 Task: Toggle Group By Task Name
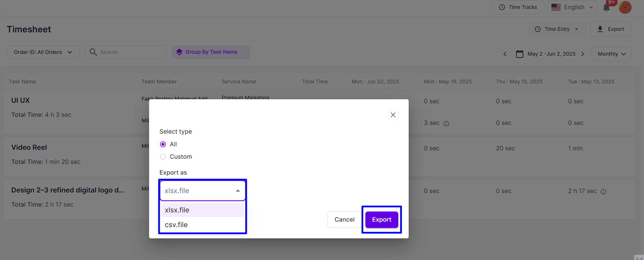[211, 52]
